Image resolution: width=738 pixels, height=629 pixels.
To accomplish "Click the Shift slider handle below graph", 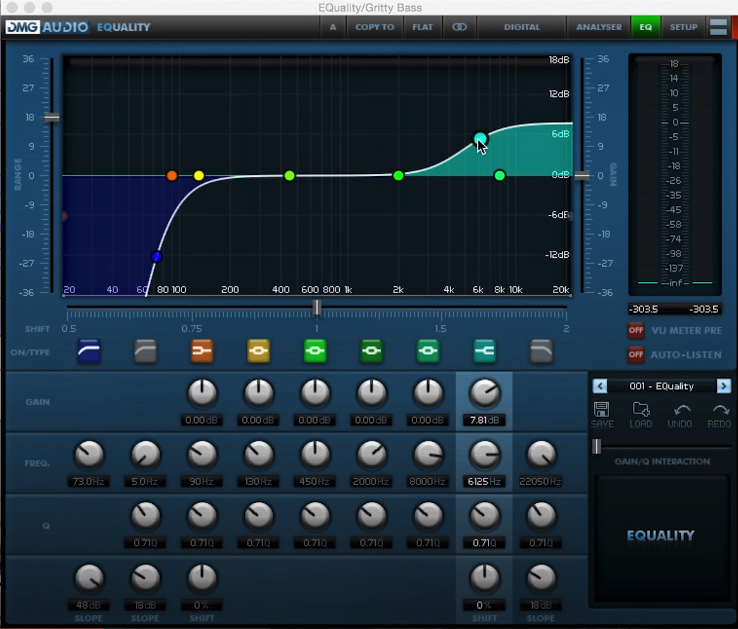I will (x=317, y=307).
